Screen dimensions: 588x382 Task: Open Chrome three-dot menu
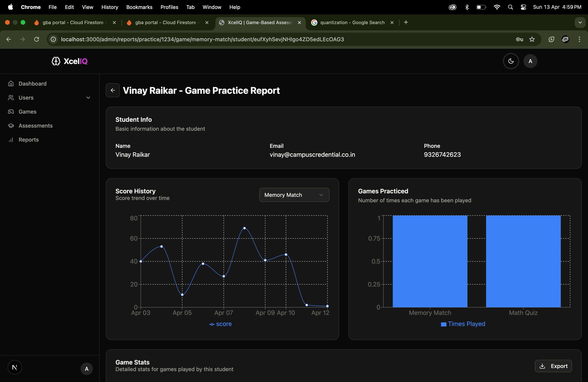tap(579, 39)
